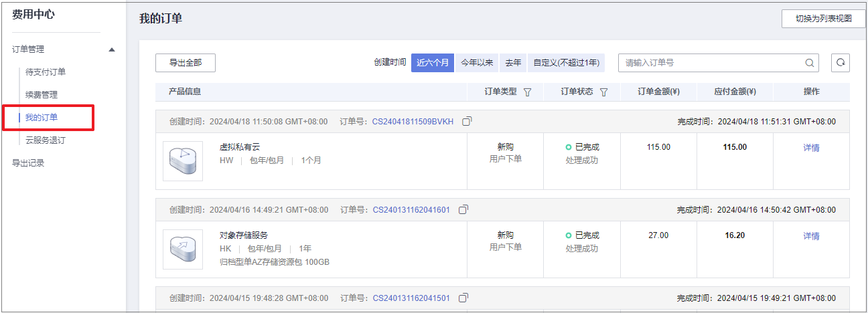Copy order number CS240131162041601
The image size is (868, 313).
click(463, 209)
